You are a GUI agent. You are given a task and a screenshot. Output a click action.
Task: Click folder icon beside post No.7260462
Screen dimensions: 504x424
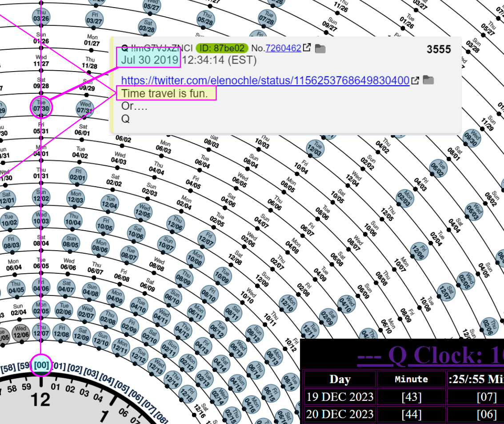tap(320, 48)
